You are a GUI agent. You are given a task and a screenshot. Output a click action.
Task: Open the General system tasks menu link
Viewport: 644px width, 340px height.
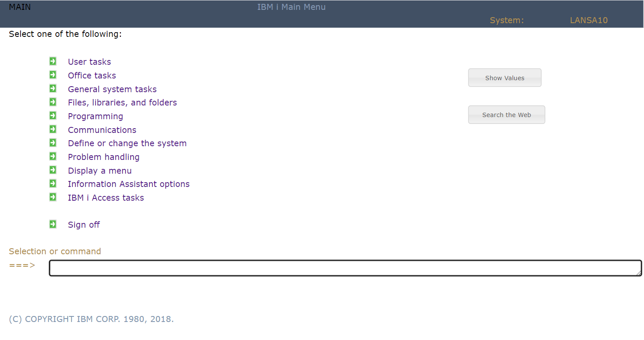[112, 89]
